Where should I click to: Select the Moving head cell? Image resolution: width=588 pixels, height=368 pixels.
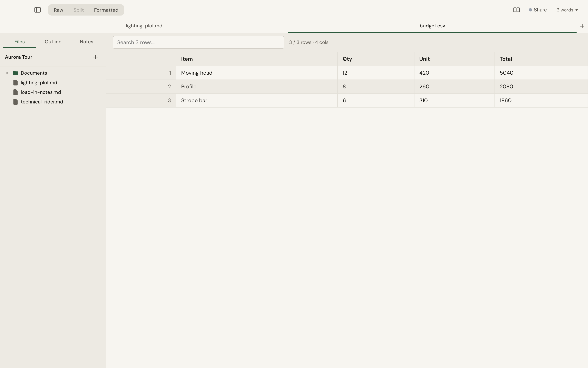[257, 73]
